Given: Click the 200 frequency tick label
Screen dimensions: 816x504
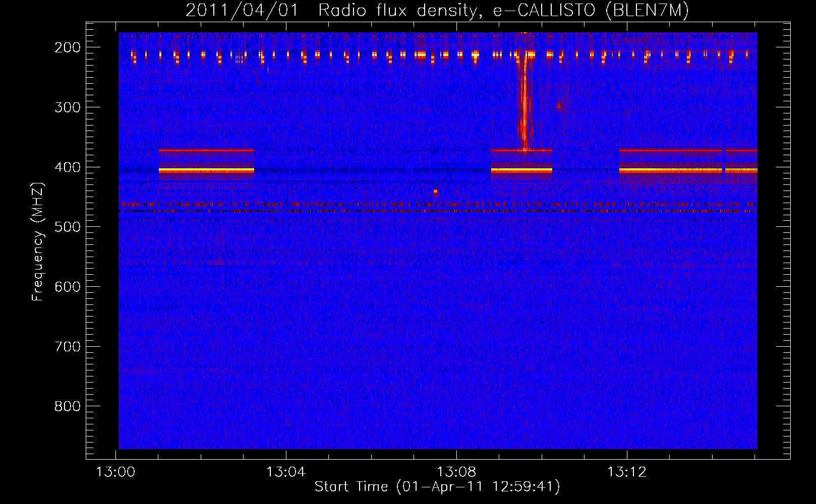Looking at the screenshot, I should click(x=68, y=47).
